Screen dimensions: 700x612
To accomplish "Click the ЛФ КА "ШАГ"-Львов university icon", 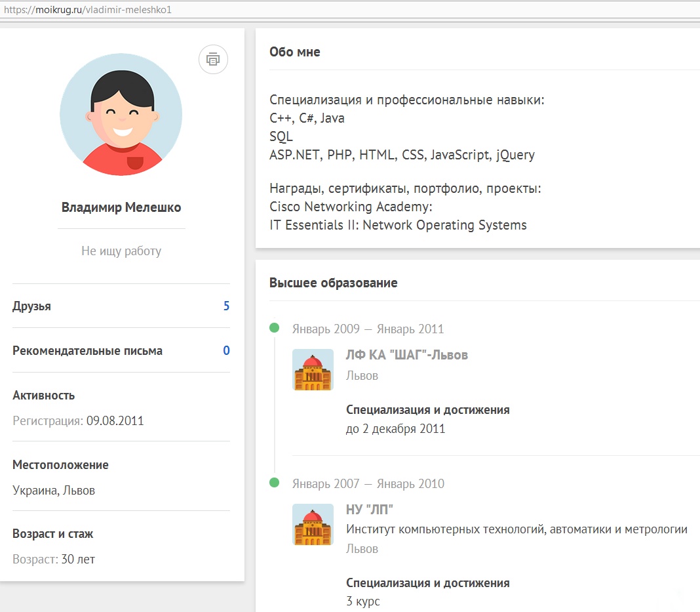I will coord(313,369).
